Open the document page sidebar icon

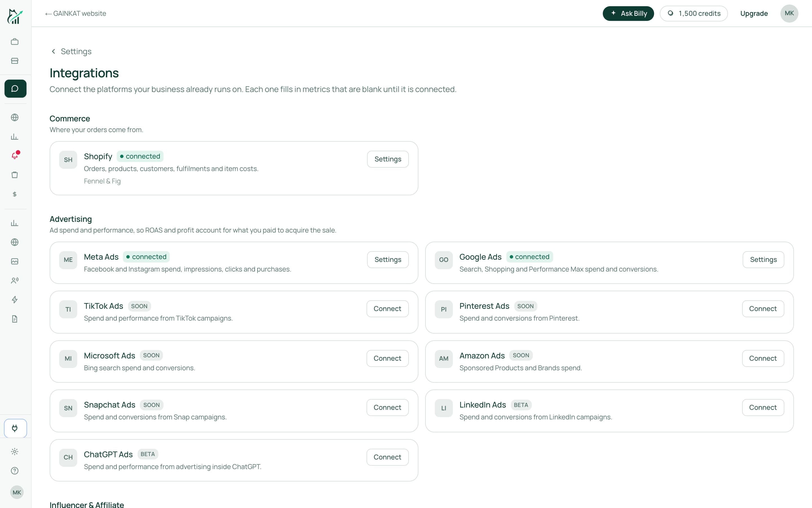tap(15, 319)
